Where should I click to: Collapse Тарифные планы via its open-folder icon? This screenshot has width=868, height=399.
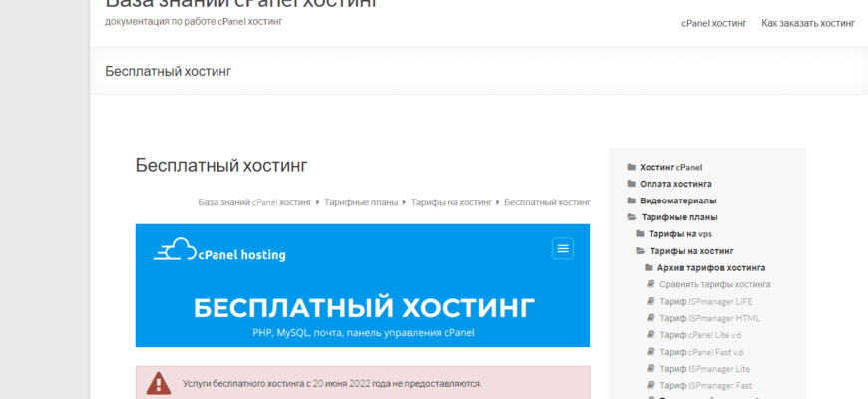(x=632, y=217)
